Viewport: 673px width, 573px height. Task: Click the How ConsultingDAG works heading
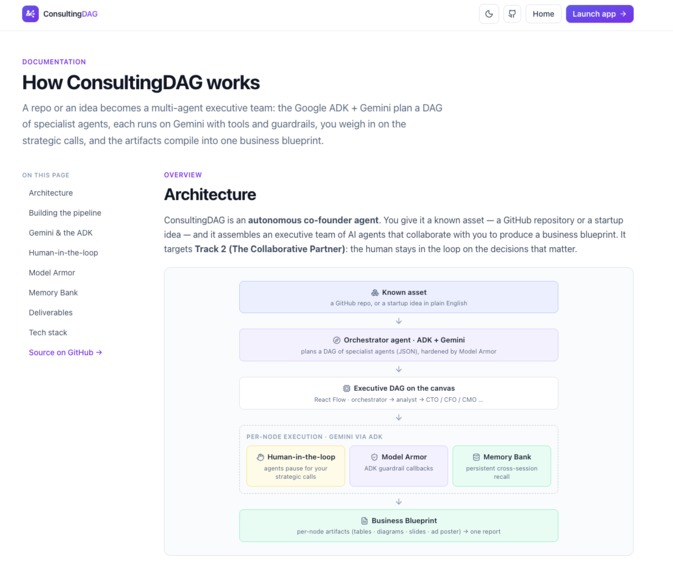(141, 82)
